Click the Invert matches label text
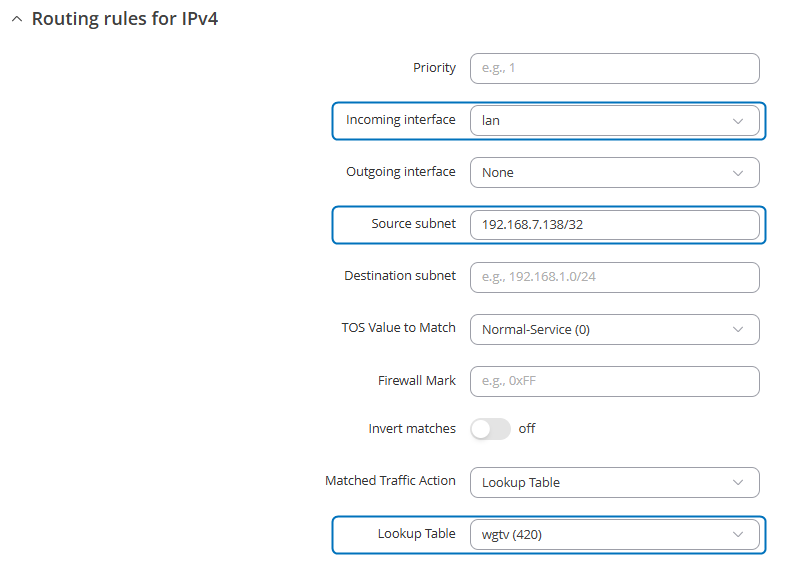 point(412,429)
